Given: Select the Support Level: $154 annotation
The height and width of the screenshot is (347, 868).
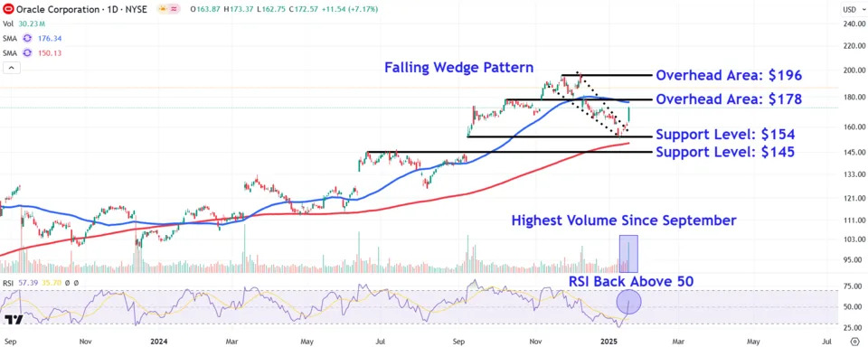Looking at the screenshot, I should (x=726, y=135).
